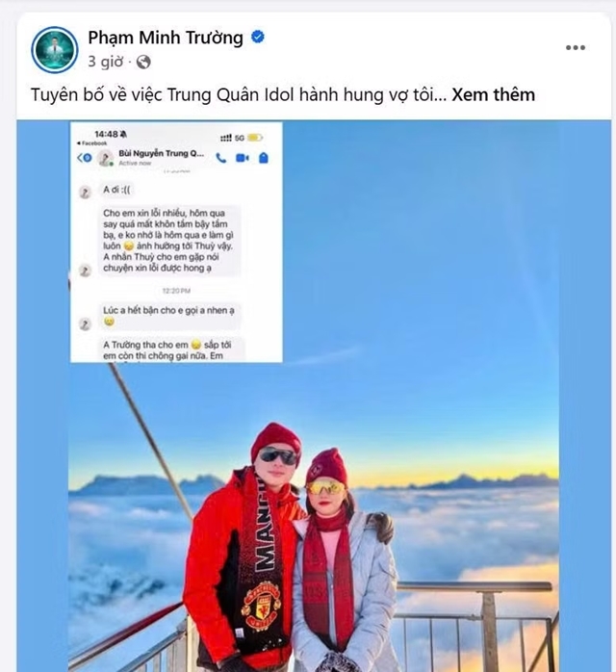616x672 pixels.
Task: Tap the video call camera icon
Action: point(243,158)
